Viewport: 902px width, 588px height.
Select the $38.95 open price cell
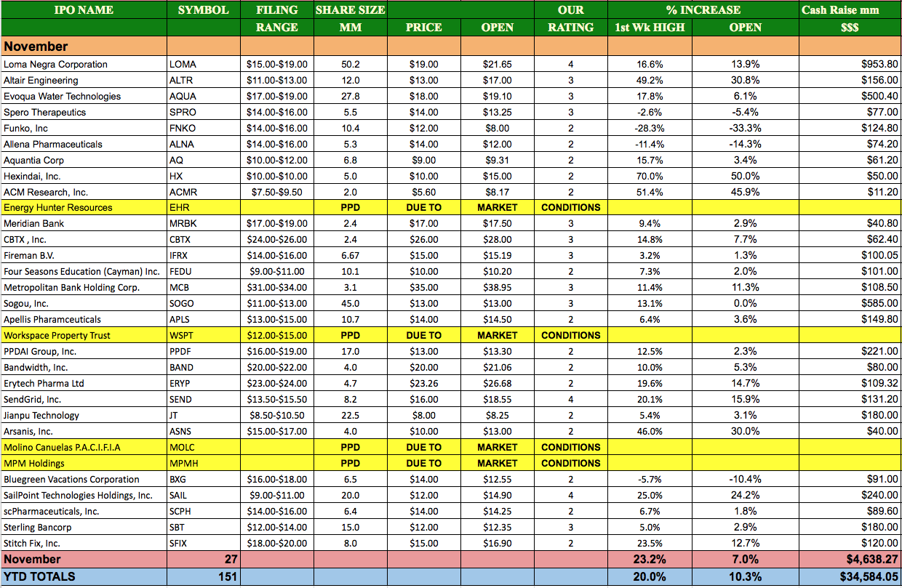coord(498,288)
